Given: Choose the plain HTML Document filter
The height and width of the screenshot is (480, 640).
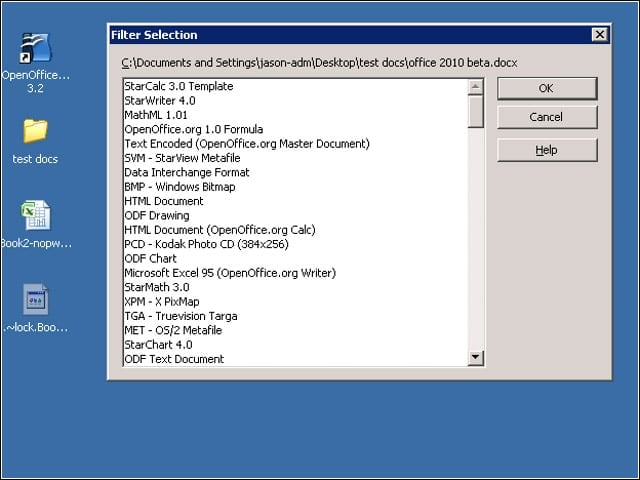Looking at the screenshot, I should tap(296, 201).
